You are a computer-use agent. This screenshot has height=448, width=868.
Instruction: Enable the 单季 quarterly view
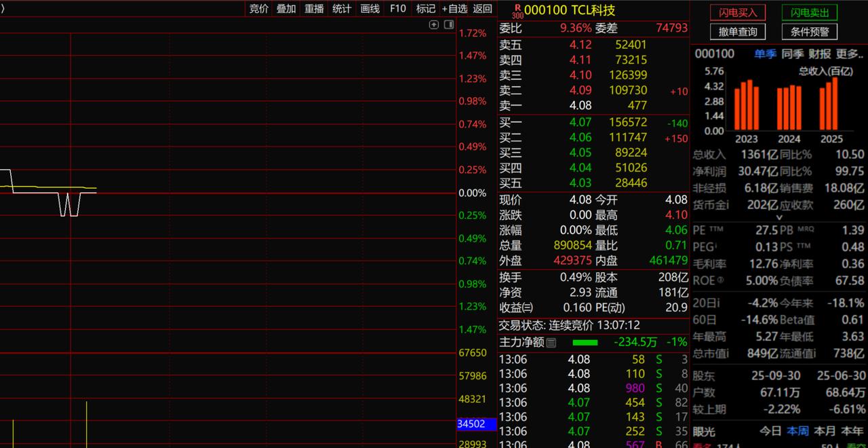coord(765,54)
